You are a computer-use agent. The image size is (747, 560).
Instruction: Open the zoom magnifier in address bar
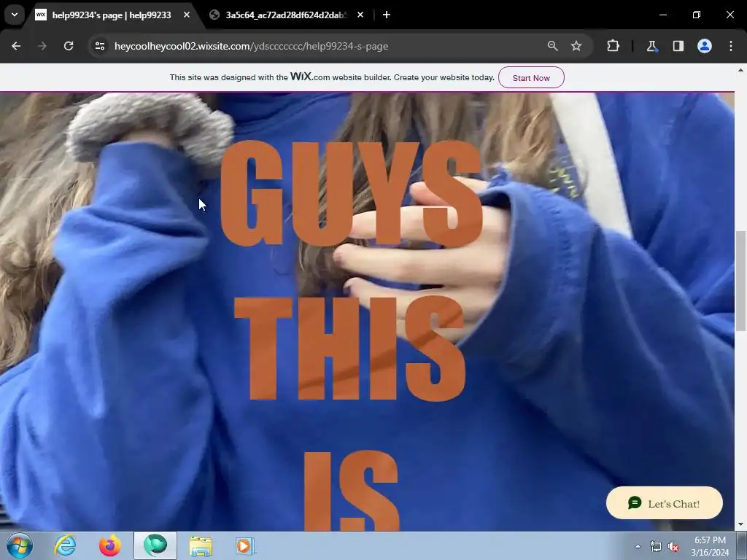tap(553, 46)
